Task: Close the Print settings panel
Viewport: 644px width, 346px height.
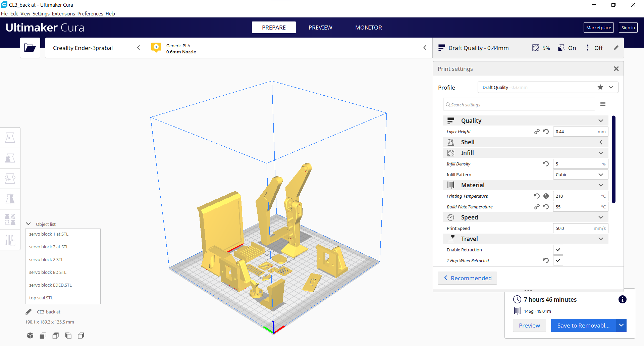Action: [616, 68]
